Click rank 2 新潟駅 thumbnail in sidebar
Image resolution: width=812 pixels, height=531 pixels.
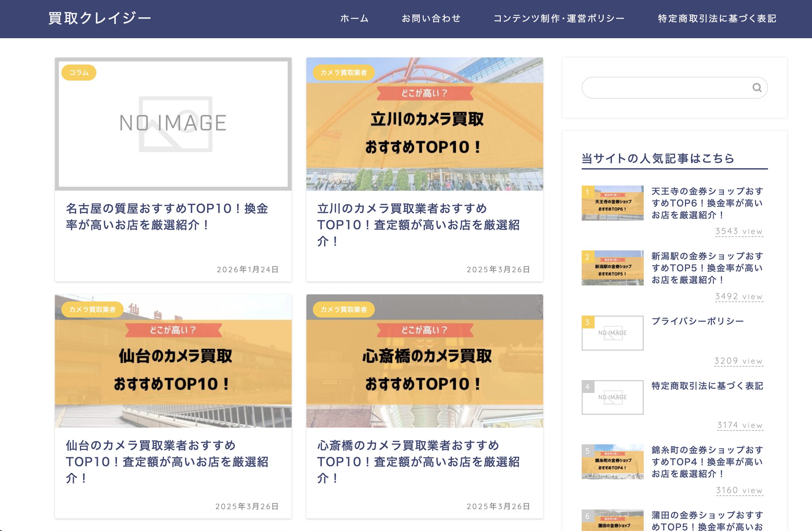(613, 268)
